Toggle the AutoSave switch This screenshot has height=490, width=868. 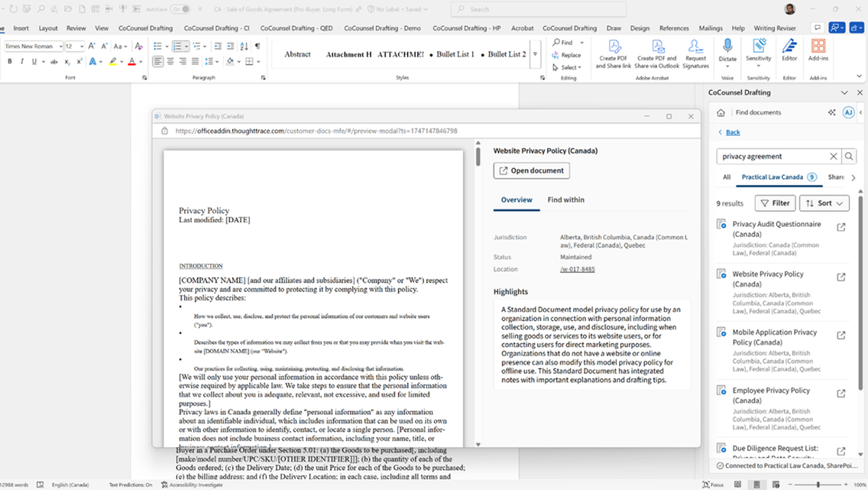click(x=180, y=10)
